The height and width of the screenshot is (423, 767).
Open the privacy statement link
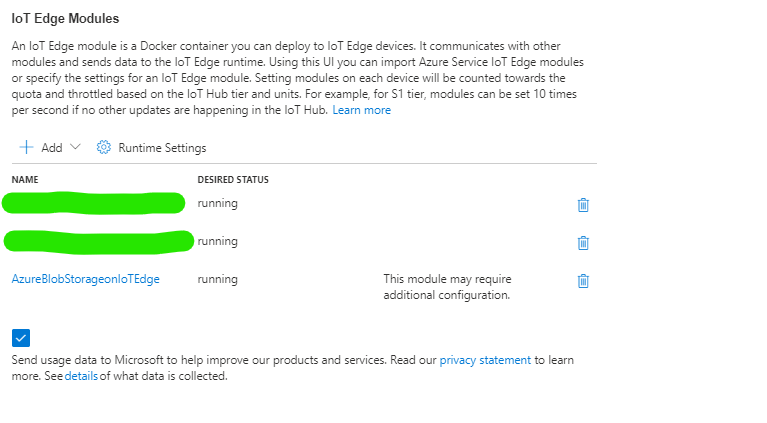click(485, 359)
